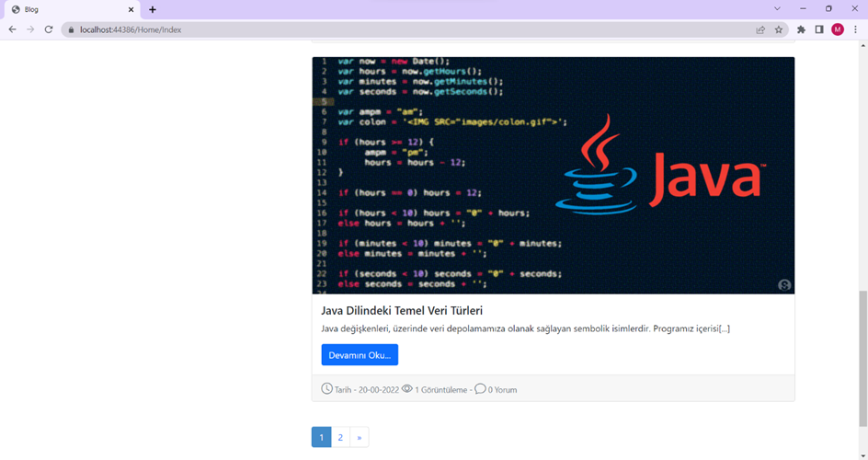Viewport: 868px width, 460px height.
Task: Open the tab search dropdown
Action: pos(777,9)
